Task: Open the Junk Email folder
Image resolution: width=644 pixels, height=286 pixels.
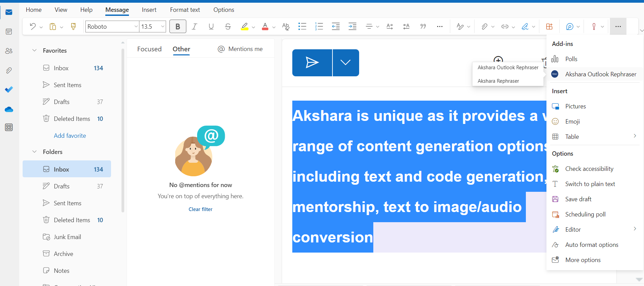Action: pyautogui.click(x=67, y=237)
